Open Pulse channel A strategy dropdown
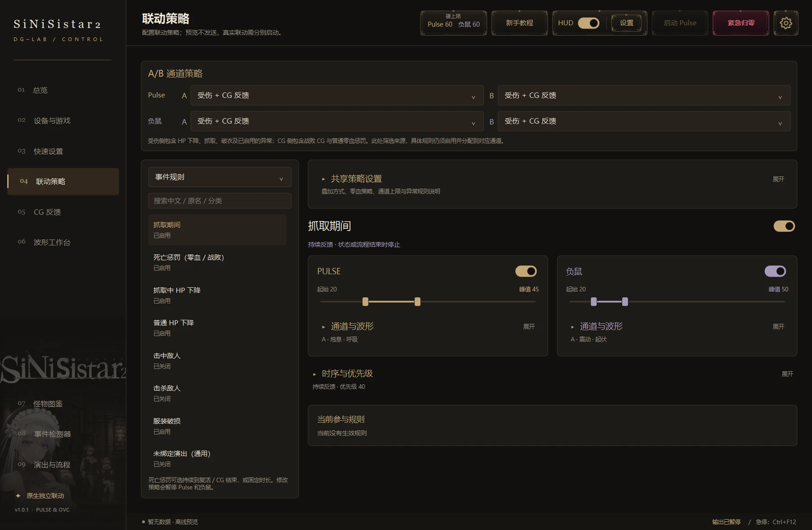This screenshot has height=530, width=812. tap(337, 96)
